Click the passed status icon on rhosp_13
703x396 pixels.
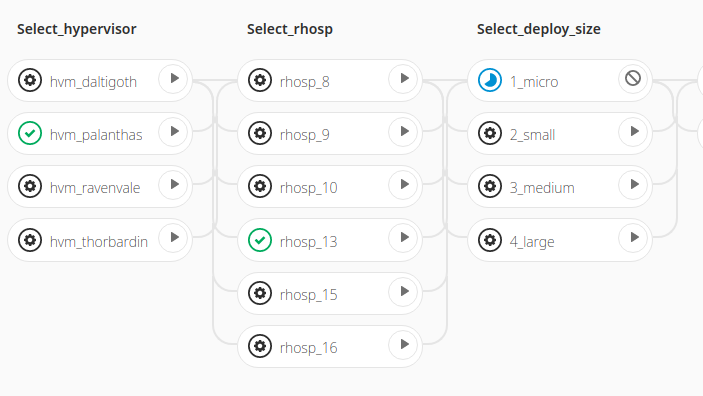point(260,240)
